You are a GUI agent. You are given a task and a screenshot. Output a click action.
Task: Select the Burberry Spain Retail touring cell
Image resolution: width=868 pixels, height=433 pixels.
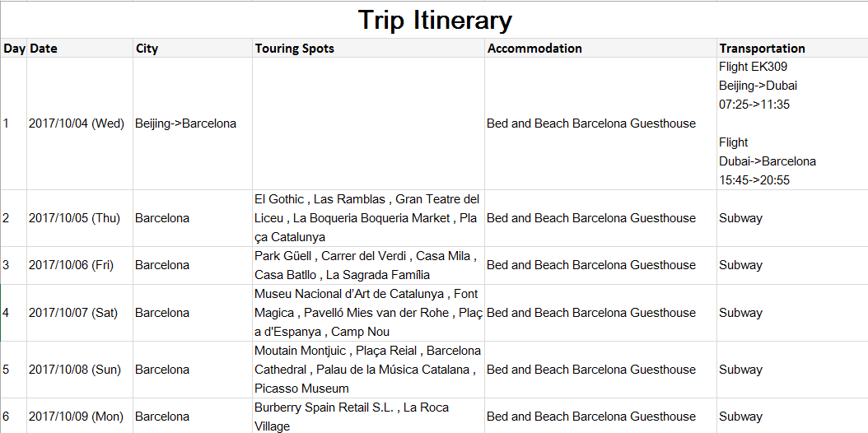pyautogui.click(x=368, y=417)
